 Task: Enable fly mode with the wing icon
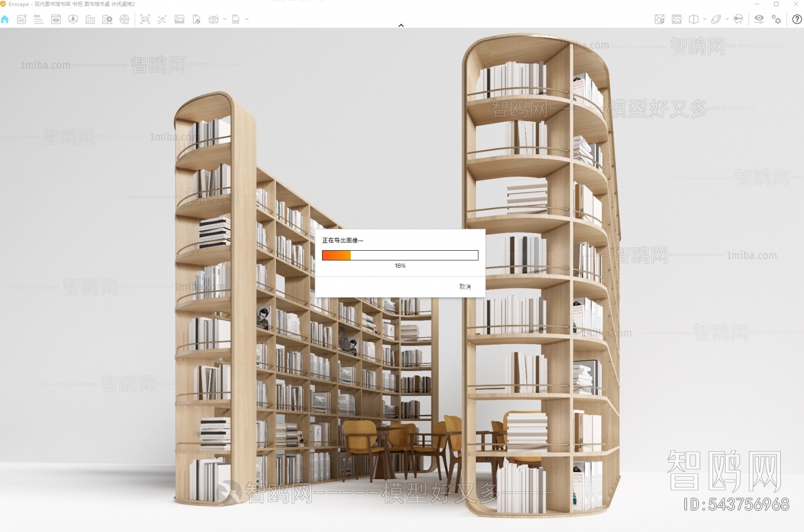pos(717,20)
